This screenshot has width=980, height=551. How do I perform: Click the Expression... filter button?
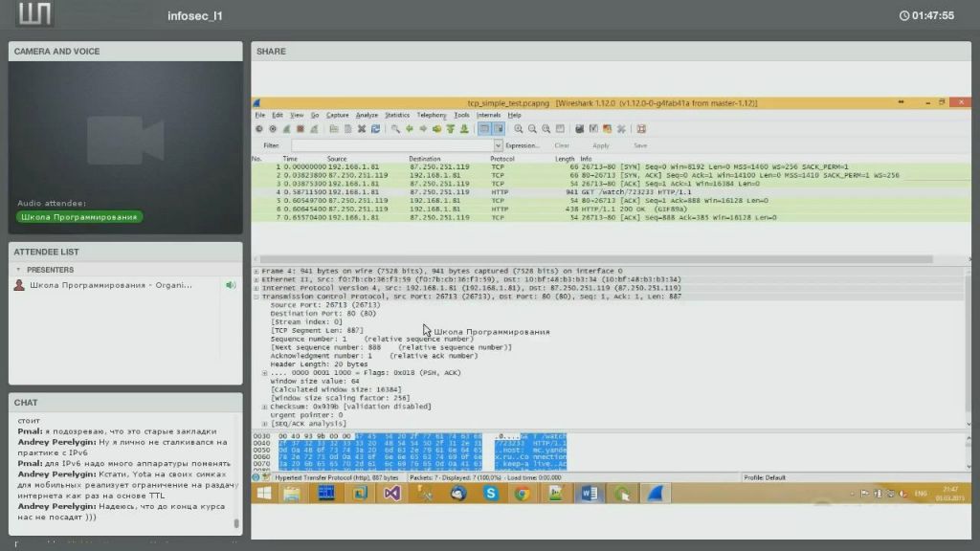pos(522,145)
